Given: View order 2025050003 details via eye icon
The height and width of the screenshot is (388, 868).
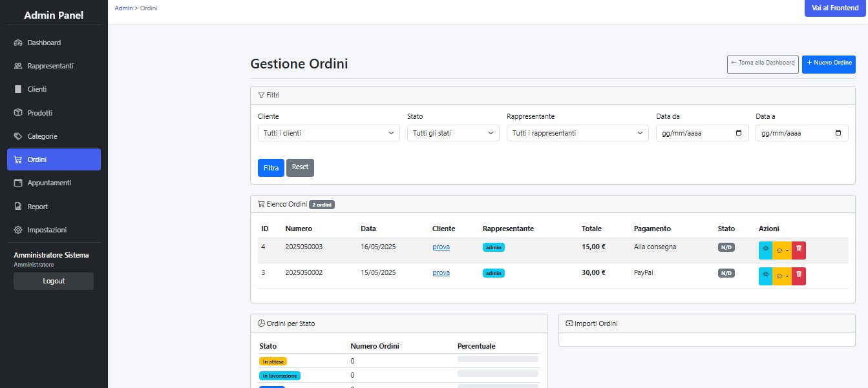Looking at the screenshot, I should [765, 250].
